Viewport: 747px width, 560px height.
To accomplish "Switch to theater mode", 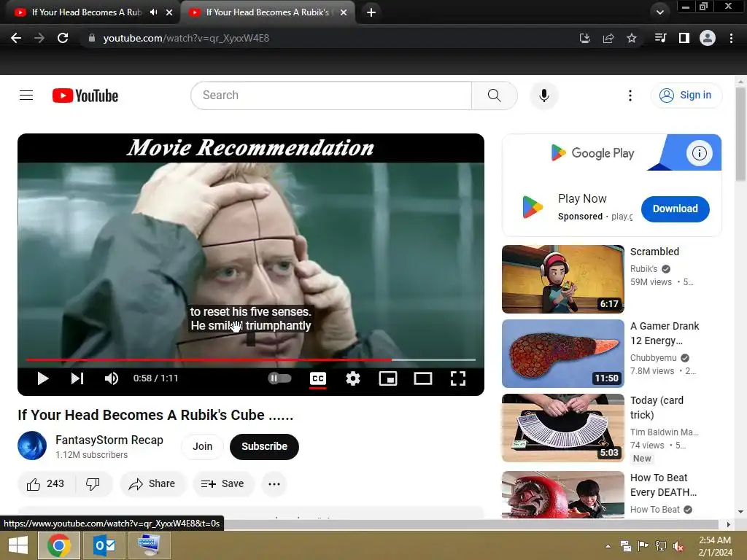I will tap(423, 378).
